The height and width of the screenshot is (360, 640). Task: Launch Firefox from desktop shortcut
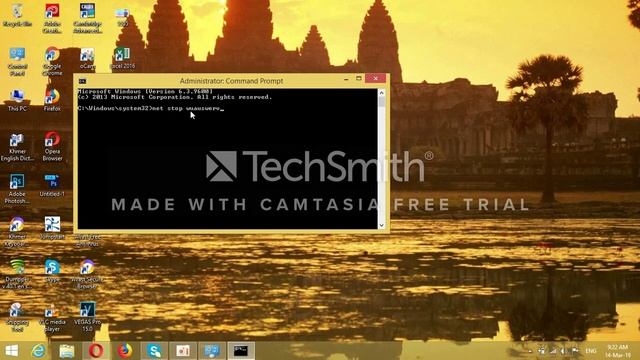[x=52, y=100]
